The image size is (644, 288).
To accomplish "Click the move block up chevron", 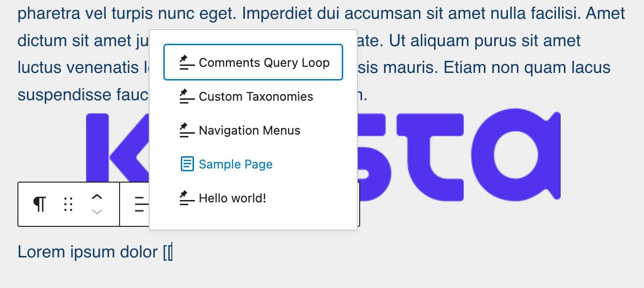I will tap(97, 197).
